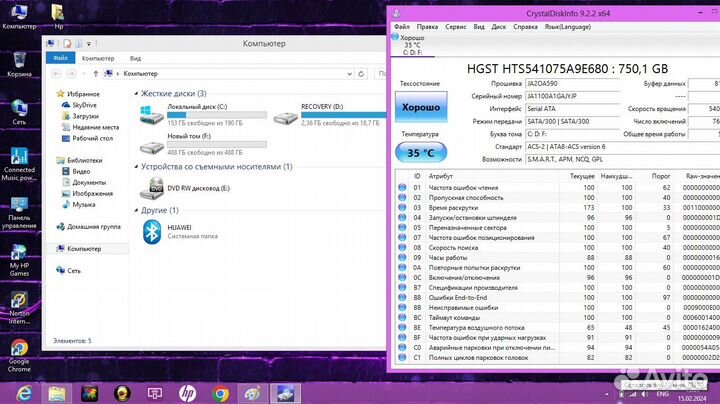Open the HUAWEI Bluetooth system folder
The width and height of the screenshot is (720, 404).
pos(152,231)
